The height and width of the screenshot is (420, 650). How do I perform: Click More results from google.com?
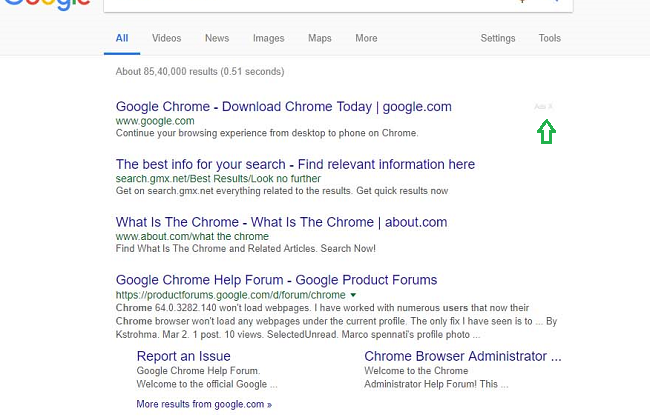tap(204, 404)
